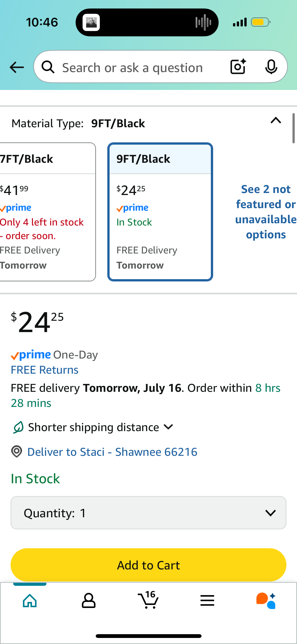The height and width of the screenshot is (644, 297).
Task: Tap the back arrow icon
Action: tap(17, 67)
